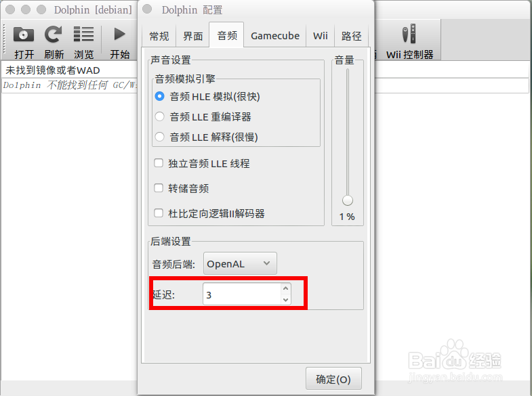
Task: Expand the 音频后端 OpenAL dropdown
Action: click(240, 263)
